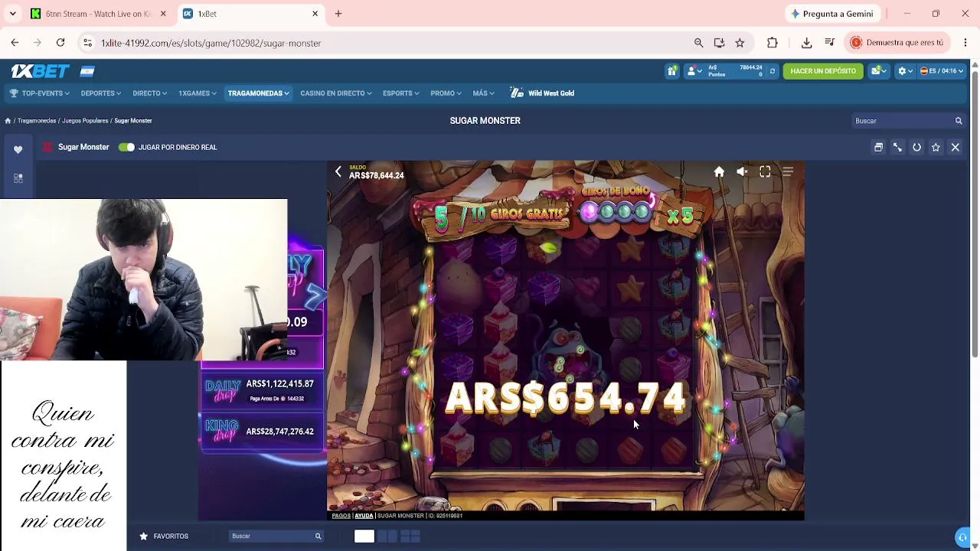
Task: Open a new browser tab
Action: (338, 14)
